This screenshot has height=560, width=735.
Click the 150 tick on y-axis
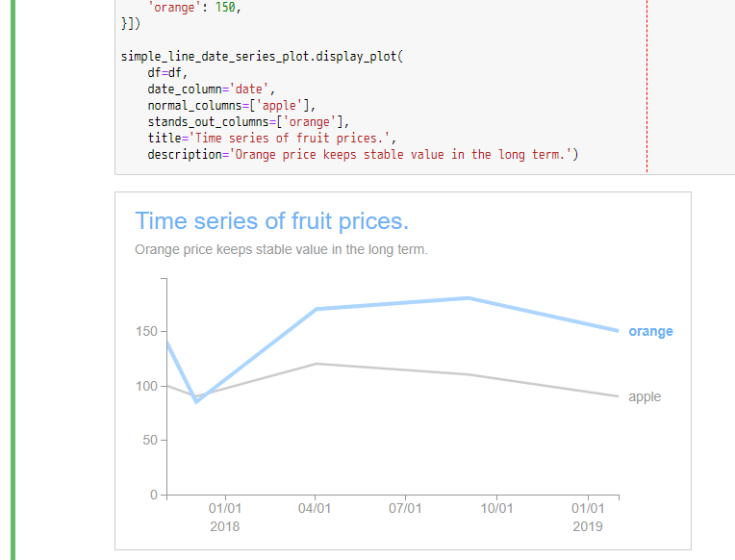pos(146,332)
